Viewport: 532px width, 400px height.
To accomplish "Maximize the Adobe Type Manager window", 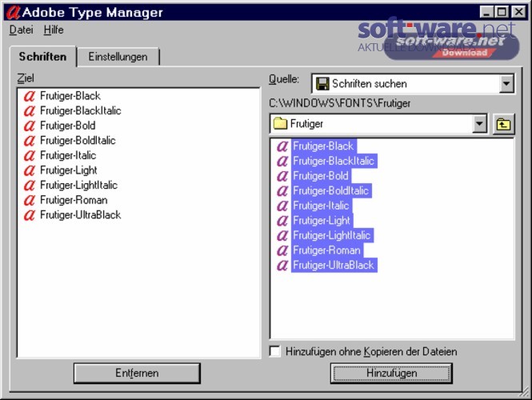I will pos(502,12).
